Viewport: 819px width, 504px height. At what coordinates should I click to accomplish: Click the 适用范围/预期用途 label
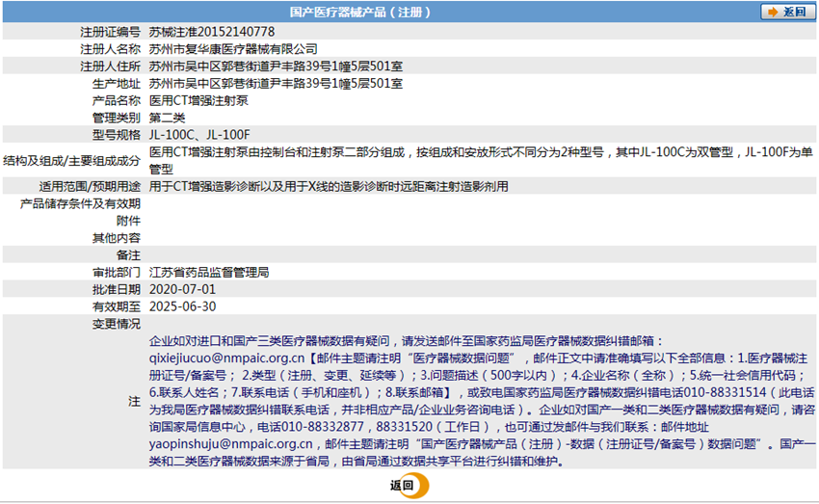pos(90,186)
